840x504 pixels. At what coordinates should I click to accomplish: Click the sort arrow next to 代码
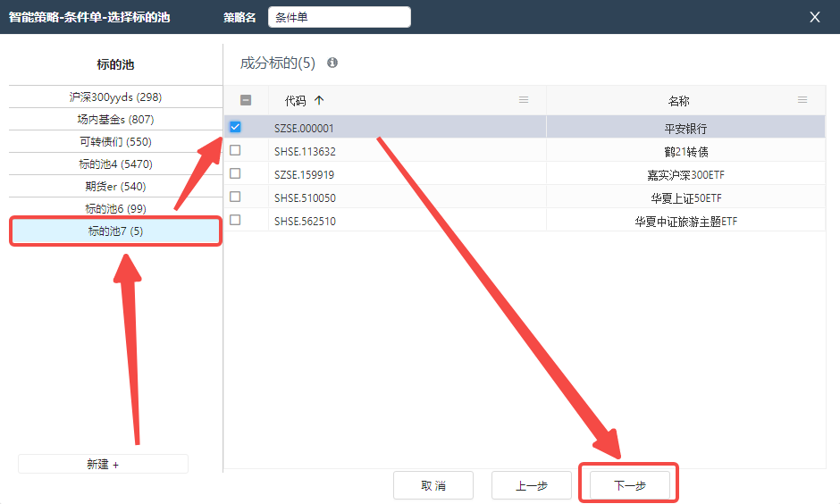[319, 100]
